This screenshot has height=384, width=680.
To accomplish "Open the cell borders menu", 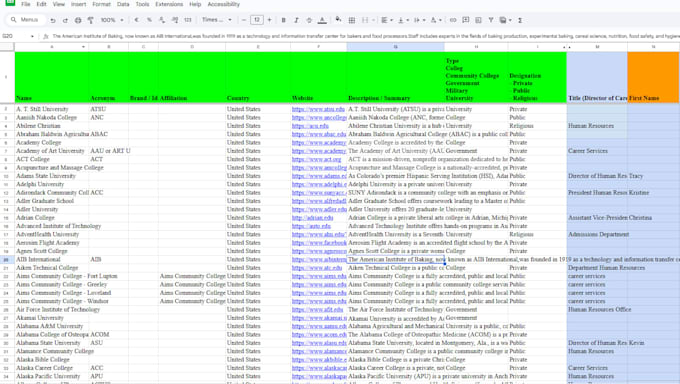I will tap(352, 20).
